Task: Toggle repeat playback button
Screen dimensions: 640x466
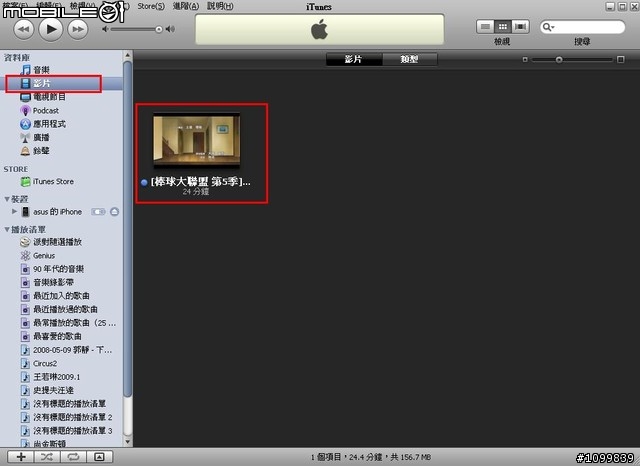Action: click(73, 457)
